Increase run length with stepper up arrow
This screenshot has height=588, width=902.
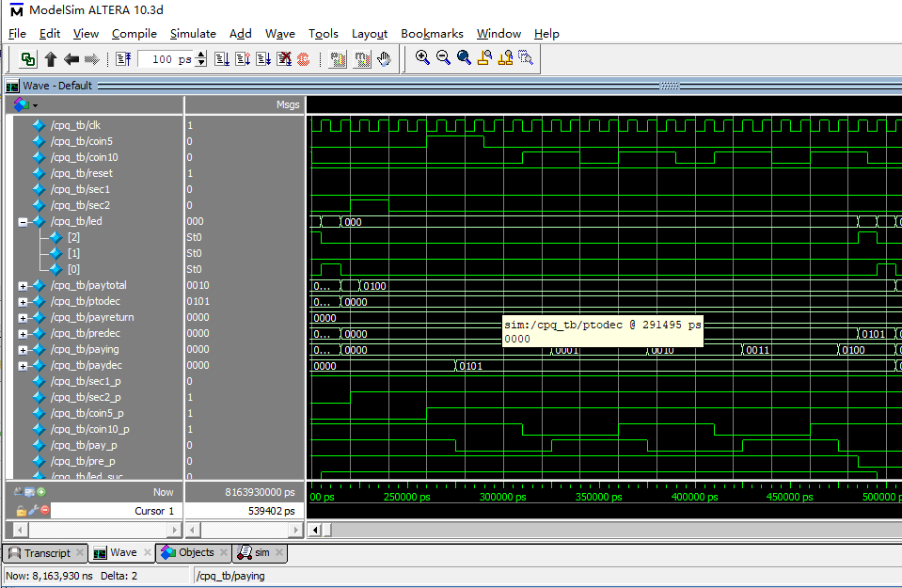click(201, 56)
